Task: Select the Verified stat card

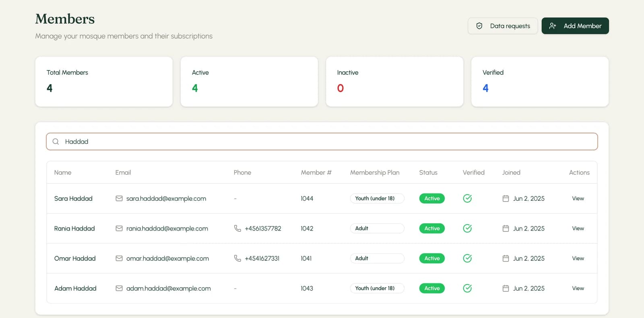Action: point(540,81)
